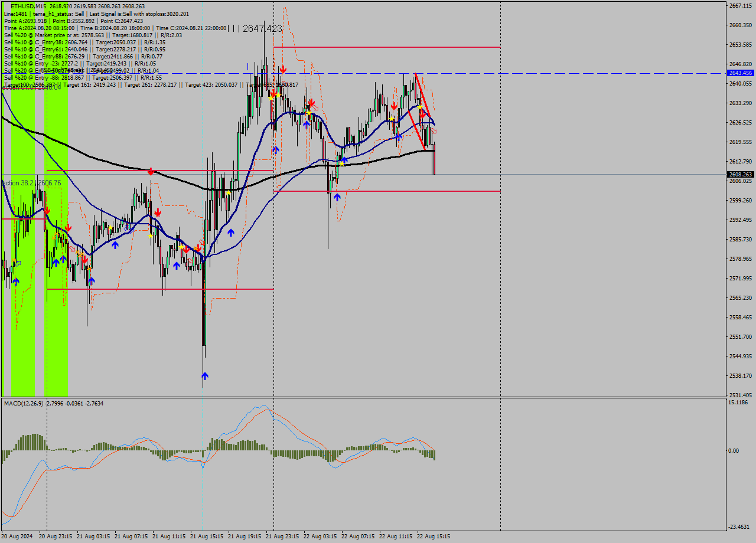Click the 2592.495 price axis label
The height and width of the screenshot is (543, 756).
(741, 220)
